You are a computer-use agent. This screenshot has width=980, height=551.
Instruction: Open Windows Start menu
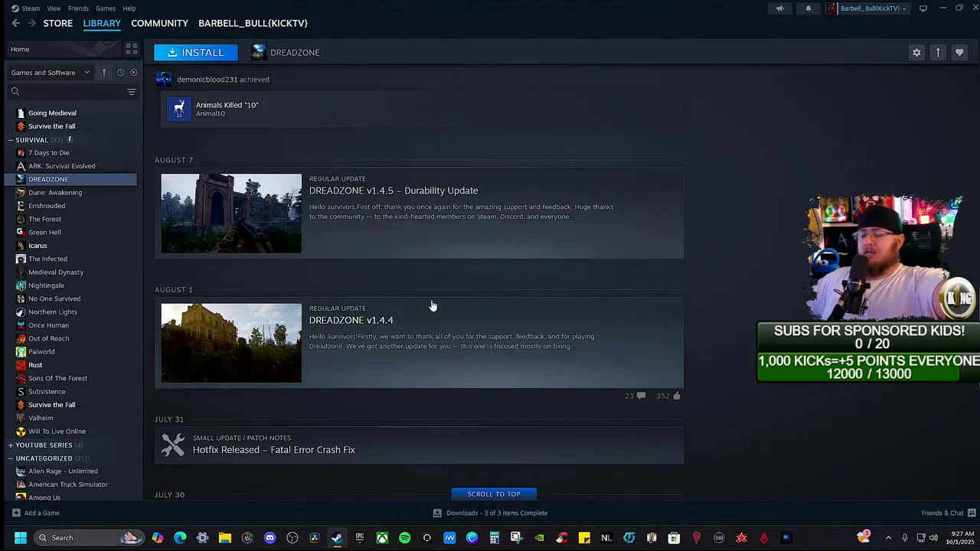tap(21, 538)
